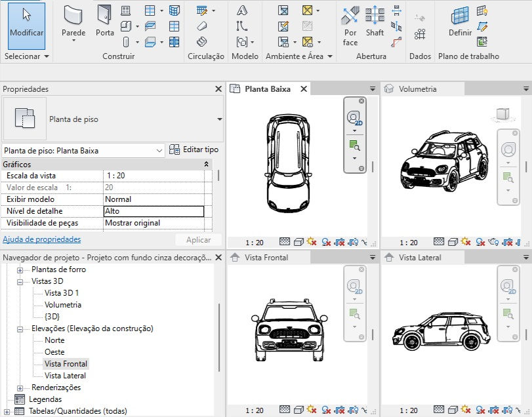Select the Ramp tool in Circulação
This screenshot has height=417, width=532.
[x=202, y=26]
